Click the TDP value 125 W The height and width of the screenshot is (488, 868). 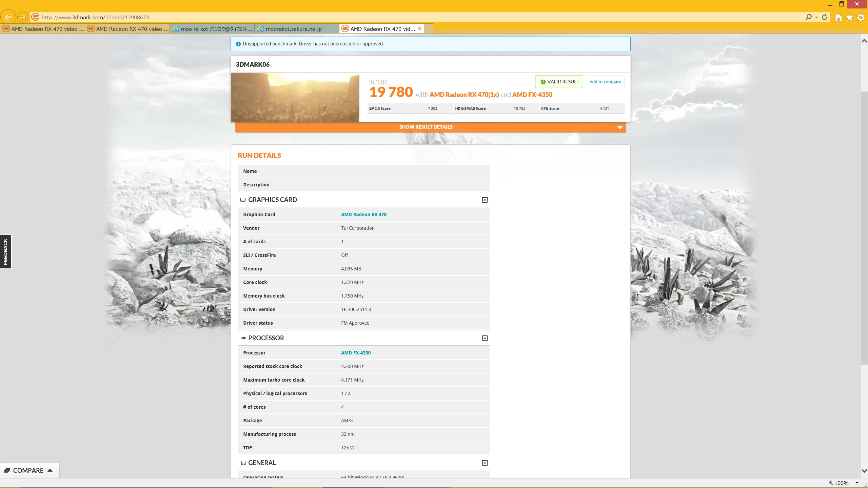(348, 448)
